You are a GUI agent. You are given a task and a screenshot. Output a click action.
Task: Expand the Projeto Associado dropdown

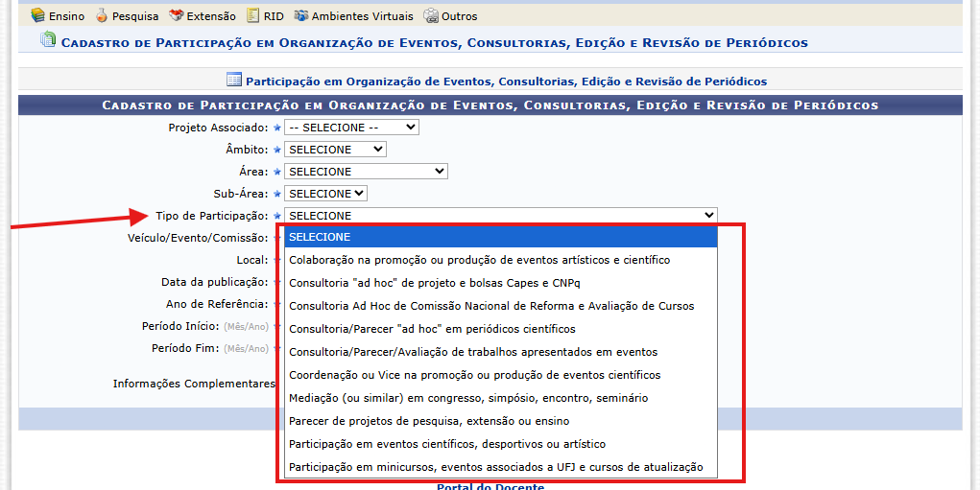coord(351,128)
